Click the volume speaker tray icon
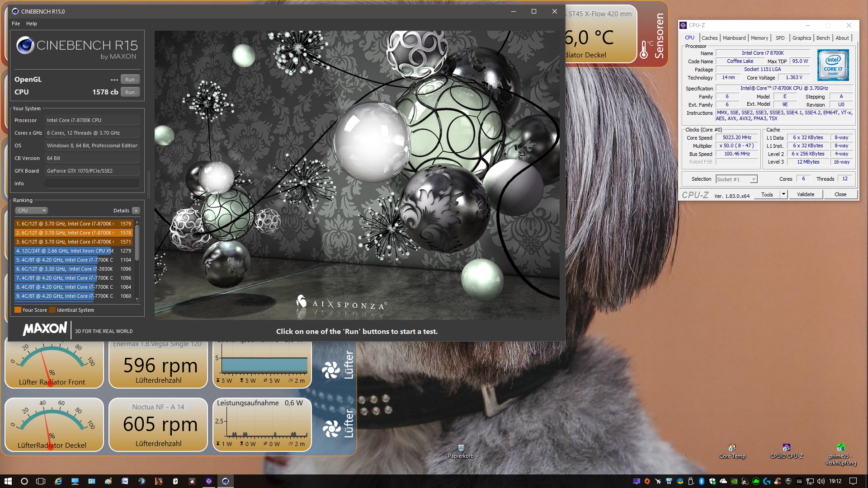Viewport: 868px width, 488px height. point(821,481)
